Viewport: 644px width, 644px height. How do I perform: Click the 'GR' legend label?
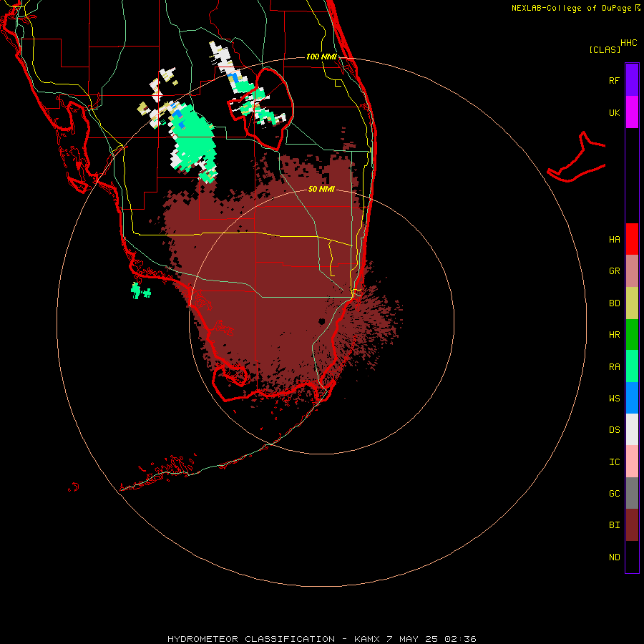click(x=614, y=271)
